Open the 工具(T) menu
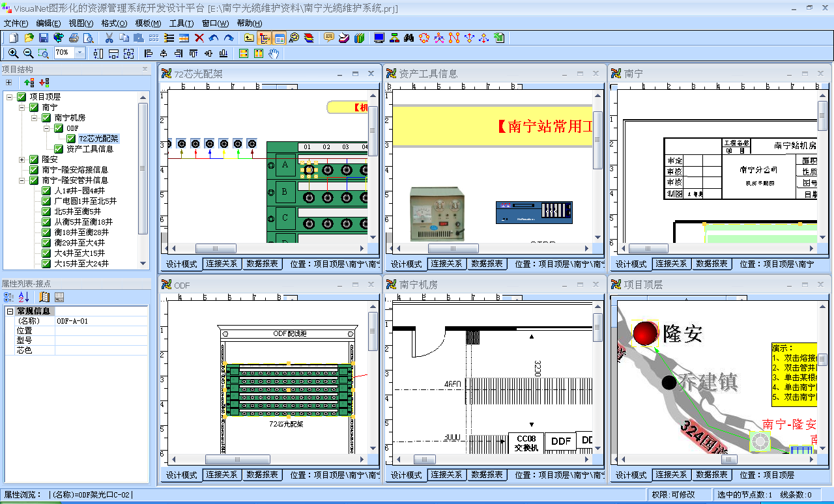The image size is (834, 504). [x=181, y=23]
